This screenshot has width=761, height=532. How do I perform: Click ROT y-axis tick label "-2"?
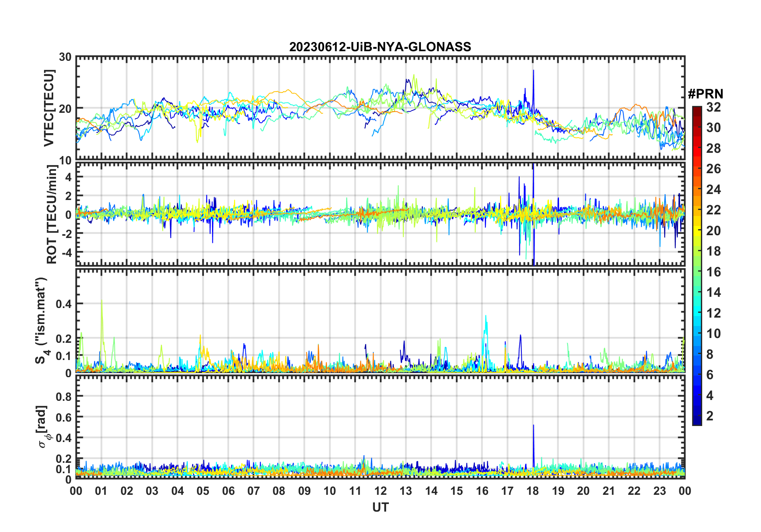pos(66,234)
